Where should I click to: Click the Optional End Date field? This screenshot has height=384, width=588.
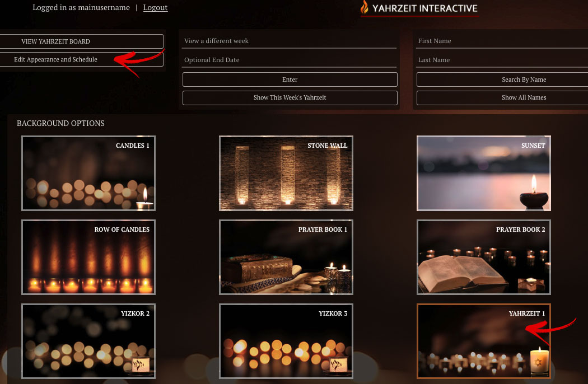point(290,60)
